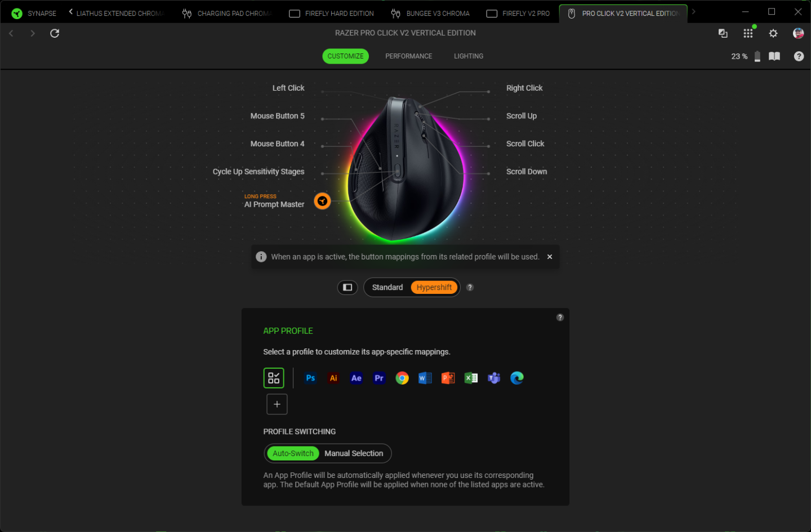Open help for Hypershift mode

(x=470, y=288)
